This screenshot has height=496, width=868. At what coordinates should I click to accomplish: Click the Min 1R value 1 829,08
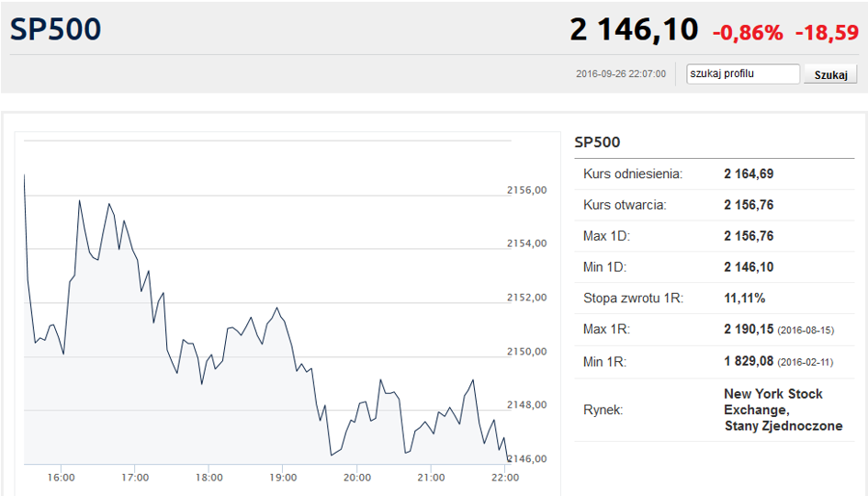click(749, 361)
